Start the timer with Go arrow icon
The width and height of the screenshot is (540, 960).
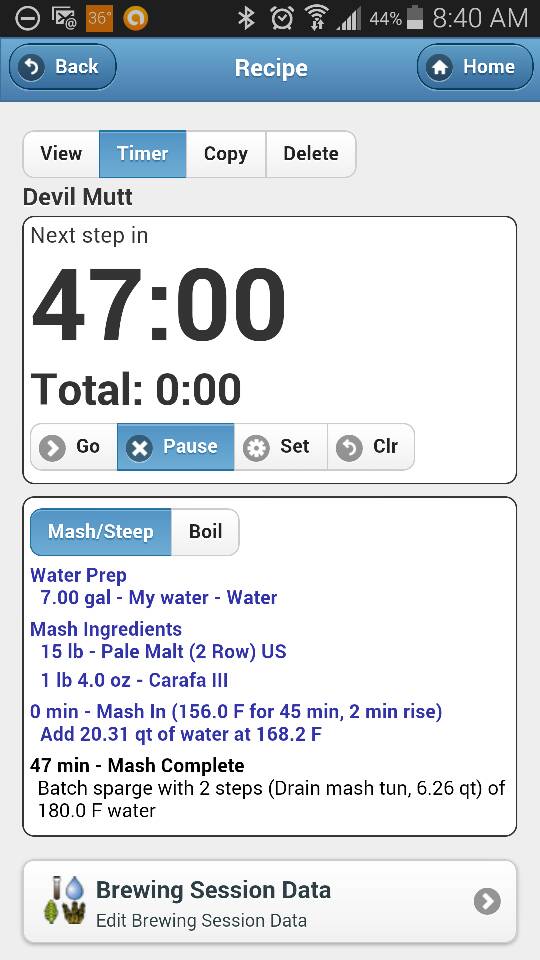[x=52, y=448]
